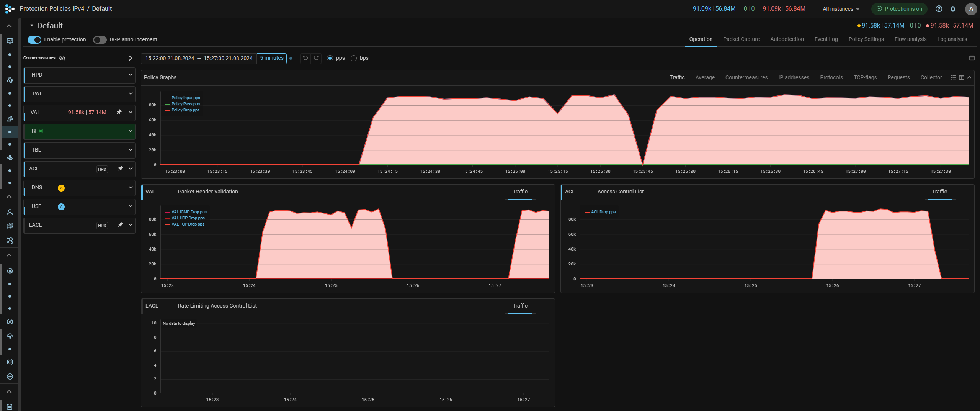Open the All instances dropdown
980x411 pixels.
click(x=841, y=9)
